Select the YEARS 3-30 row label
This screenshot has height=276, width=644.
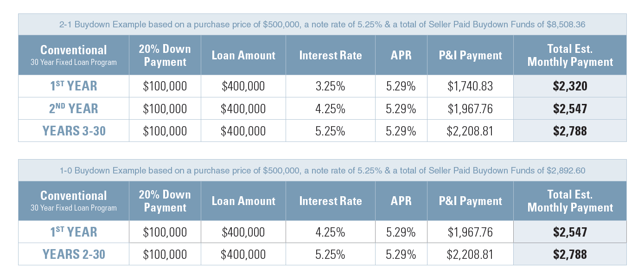[74, 131]
